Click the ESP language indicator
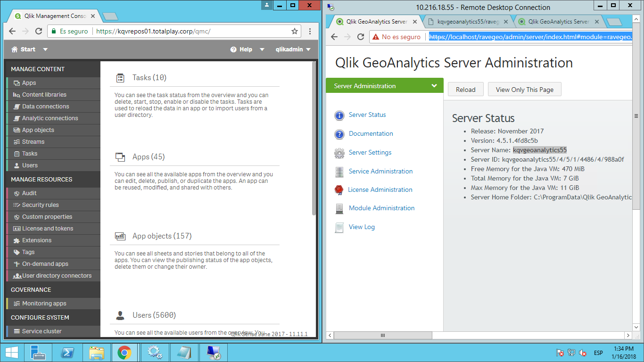The height and width of the screenshot is (362, 644). (598, 353)
